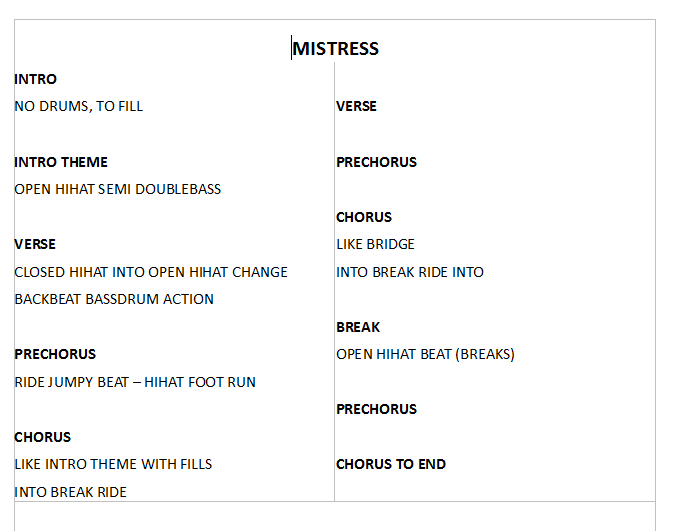Image resolution: width=684 pixels, height=531 pixels.
Task: Click the MISTRESS title heading
Action: click(x=335, y=48)
